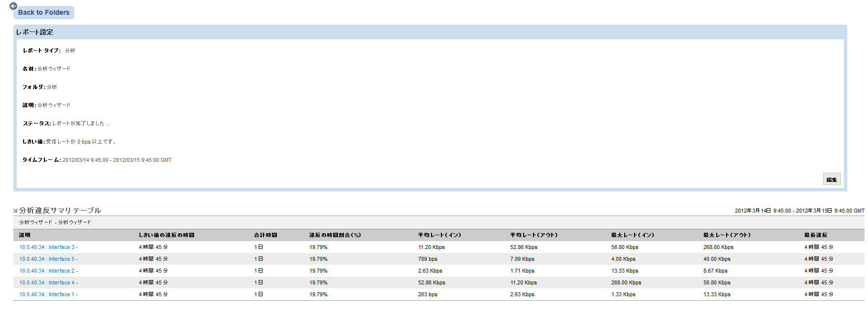Collapse the 分析違反サマリ テーブル section arrow

click(x=15, y=211)
